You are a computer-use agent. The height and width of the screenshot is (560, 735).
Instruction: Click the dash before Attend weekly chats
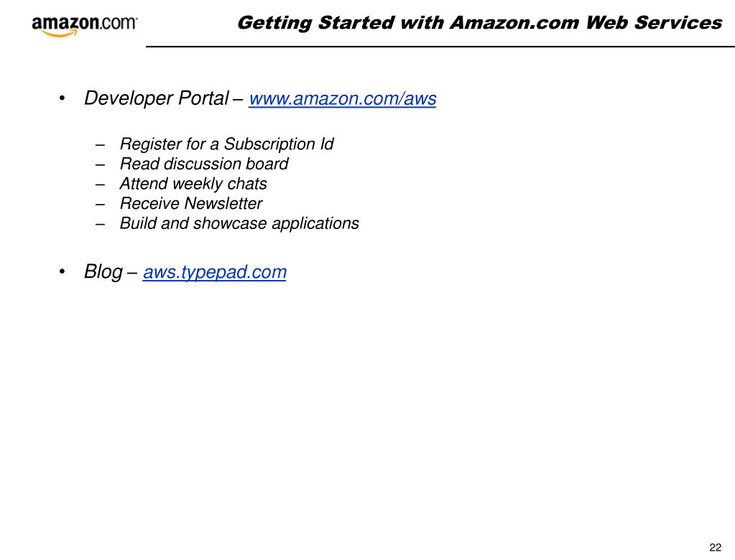tap(100, 185)
